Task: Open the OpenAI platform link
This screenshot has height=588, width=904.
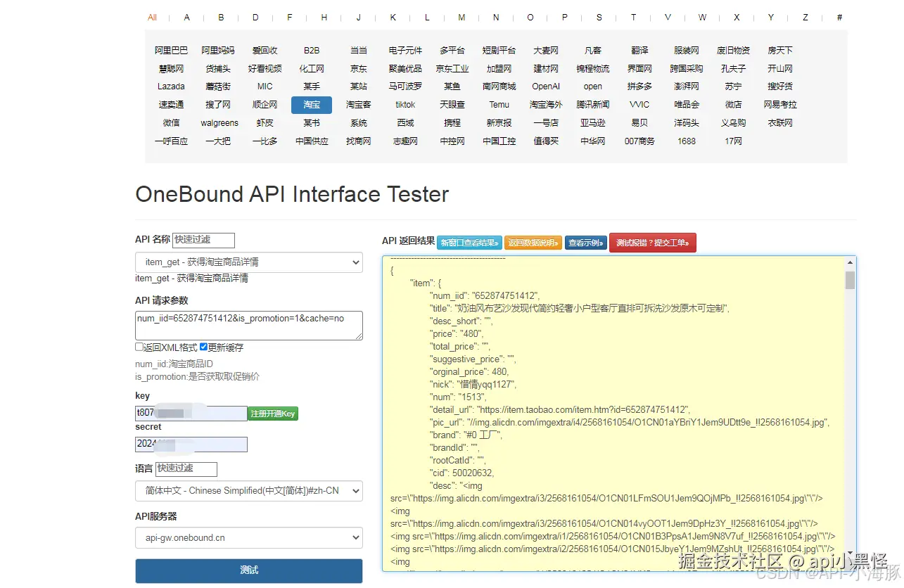Action: click(x=546, y=87)
